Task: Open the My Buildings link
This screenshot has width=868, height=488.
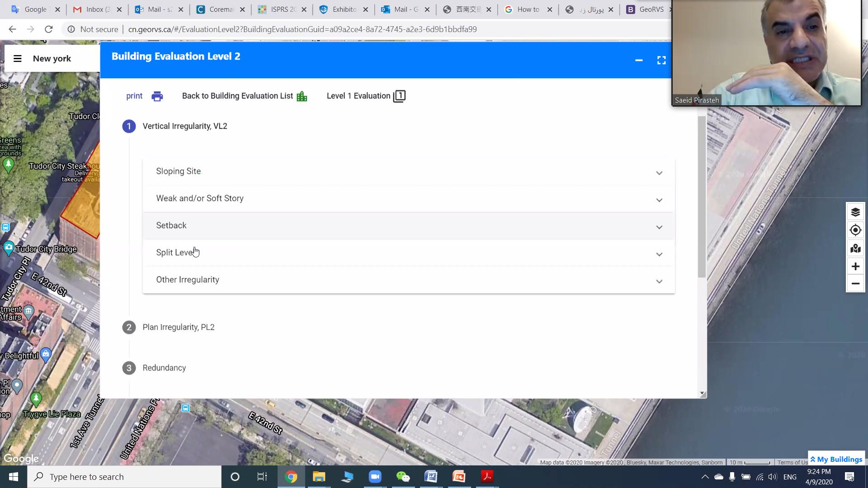Action: click(x=837, y=459)
